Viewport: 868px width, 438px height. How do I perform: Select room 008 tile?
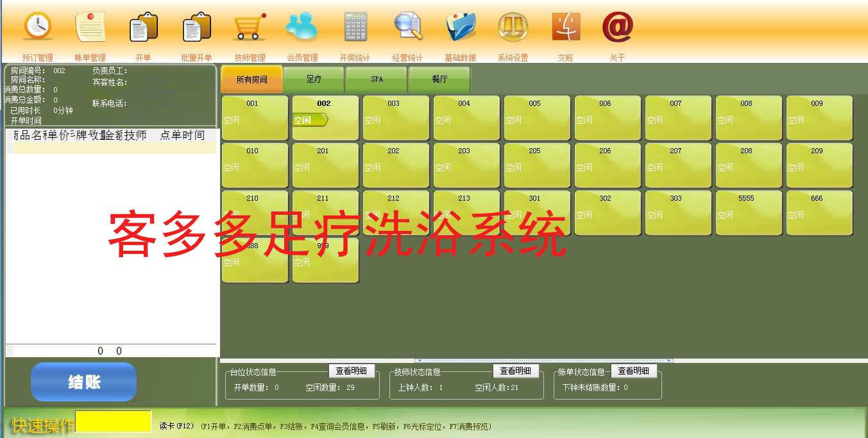(749, 118)
